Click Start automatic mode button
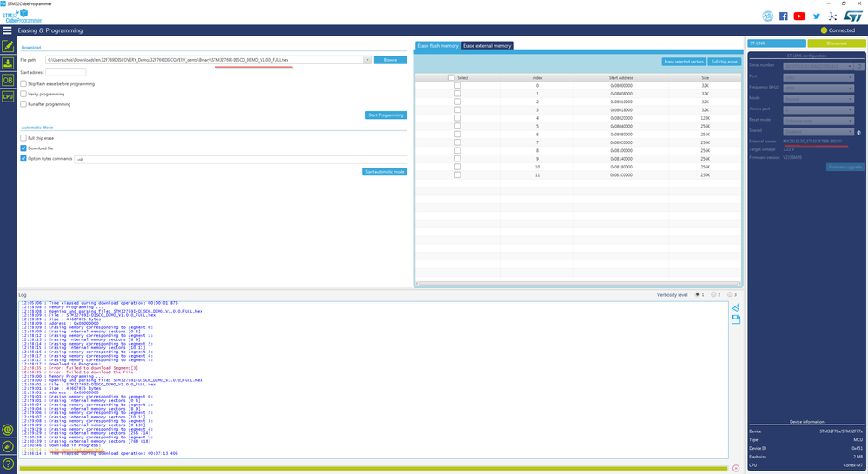 click(x=385, y=172)
